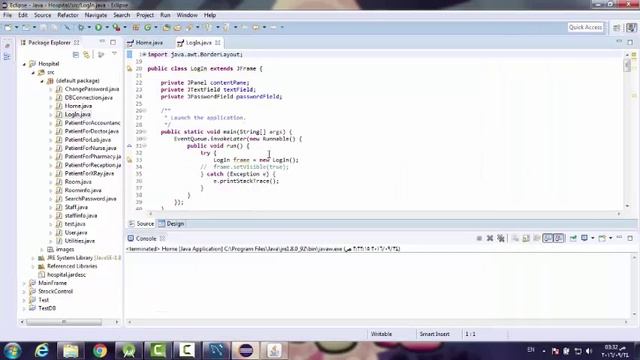
Task: Open the Navigate menu
Action: (x=96, y=15)
